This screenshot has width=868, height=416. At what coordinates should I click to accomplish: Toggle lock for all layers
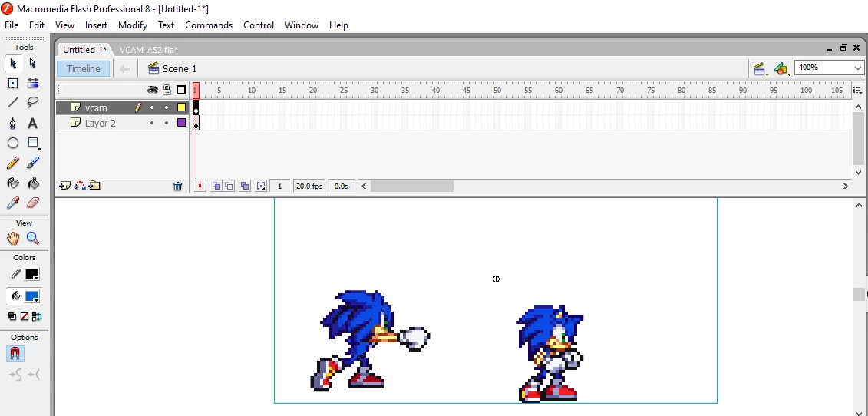click(167, 90)
